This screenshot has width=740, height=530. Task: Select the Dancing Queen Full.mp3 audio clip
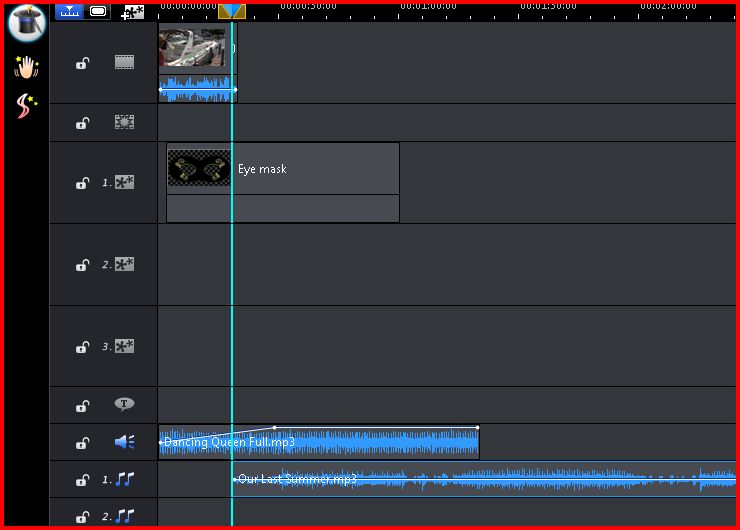[380, 443]
